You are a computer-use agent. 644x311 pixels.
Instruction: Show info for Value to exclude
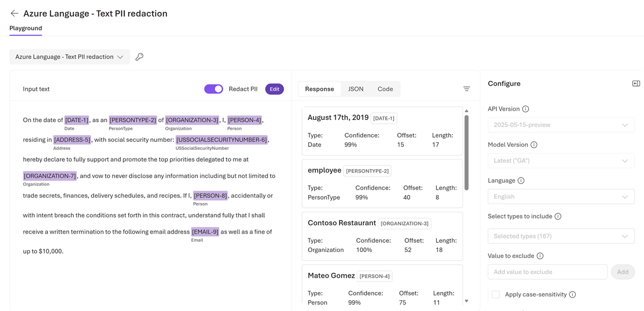(540, 256)
